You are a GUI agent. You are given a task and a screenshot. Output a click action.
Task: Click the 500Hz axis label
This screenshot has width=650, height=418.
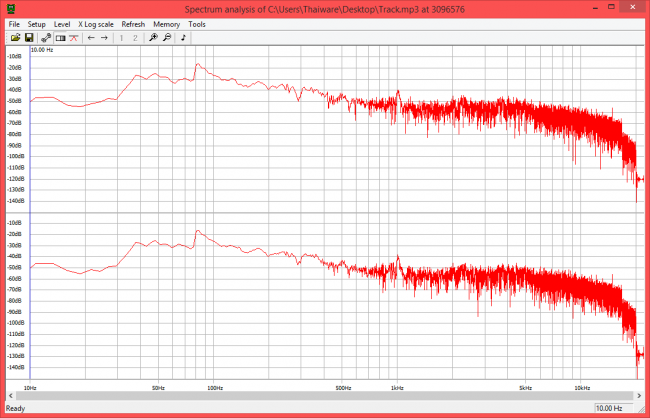coord(343,388)
